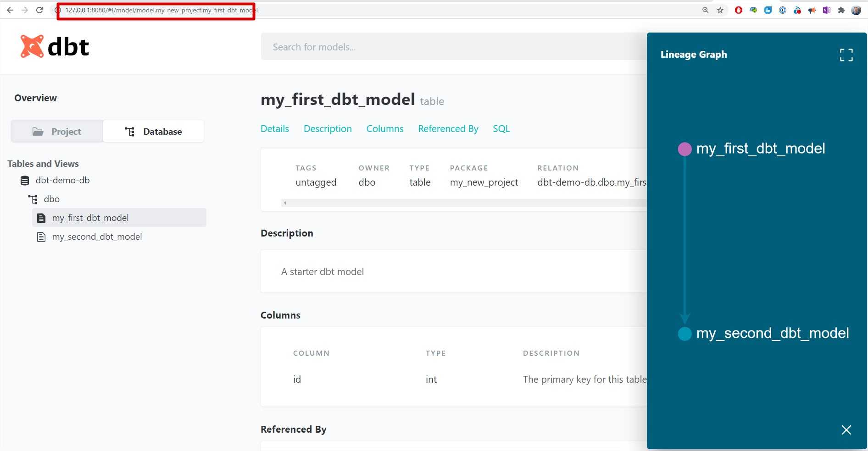Click the Database icon tab in sidebar
The width and height of the screenshot is (868, 451).
point(130,131)
